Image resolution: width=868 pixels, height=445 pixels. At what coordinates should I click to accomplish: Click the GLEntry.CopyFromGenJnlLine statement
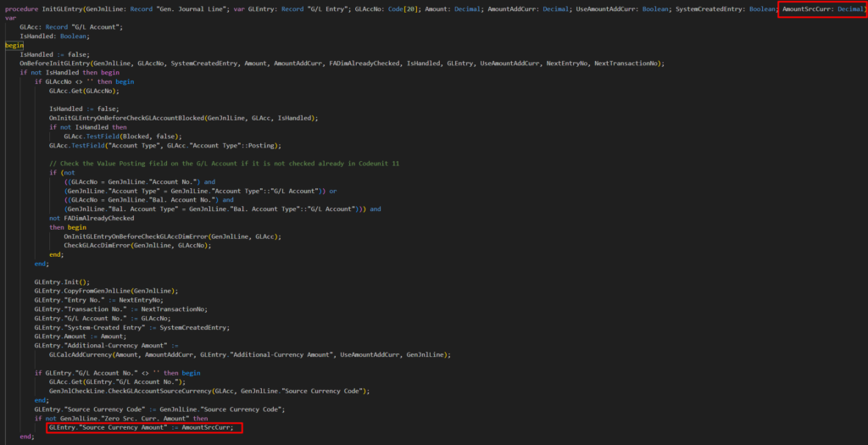point(103,291)
